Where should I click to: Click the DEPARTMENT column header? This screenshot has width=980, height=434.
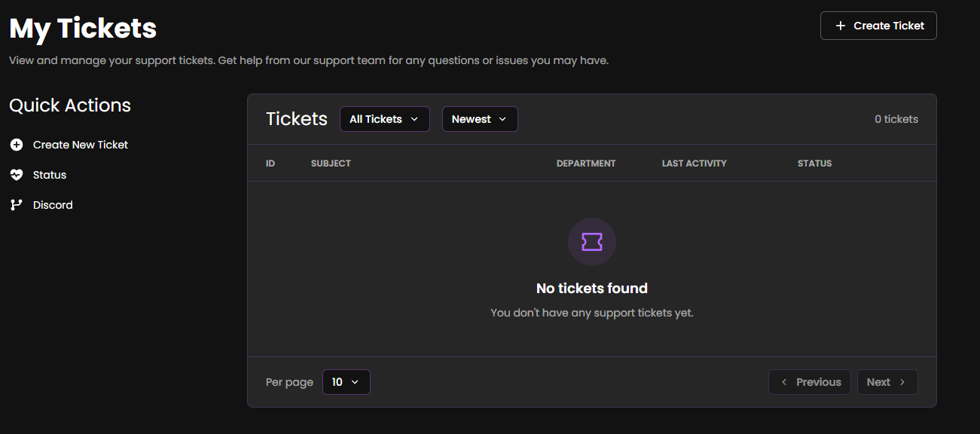(x=586, y=164)
